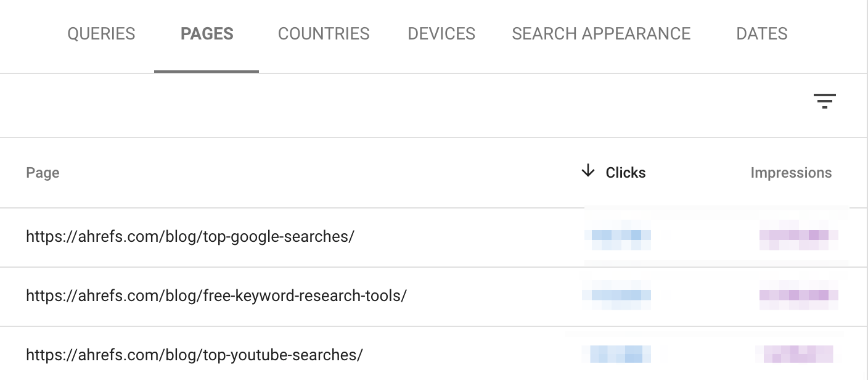868x380 pixels.
Task: Select the currently active PAGES tab
Action: point(207,34)
